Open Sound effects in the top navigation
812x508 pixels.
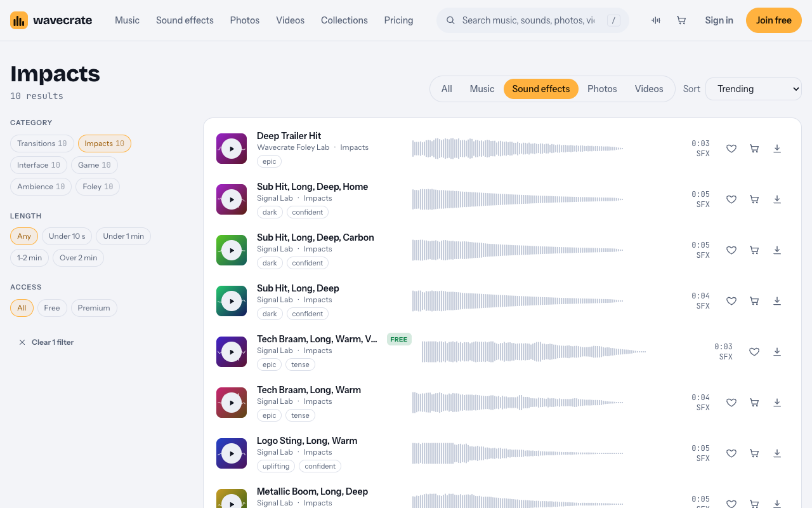[185, 20]
